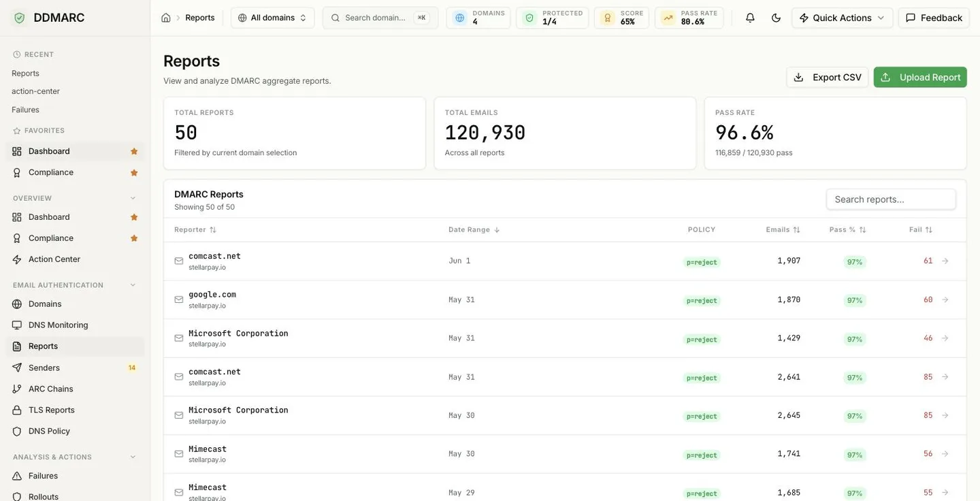Open Domains in sidebar
Viewport: 980px width, 501px height.
(75, 304)
